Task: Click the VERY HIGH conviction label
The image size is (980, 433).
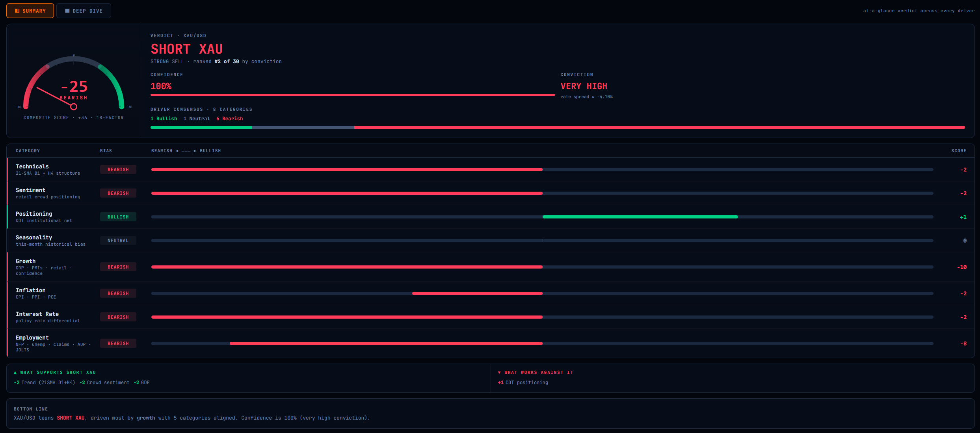Action: [584, 86]
